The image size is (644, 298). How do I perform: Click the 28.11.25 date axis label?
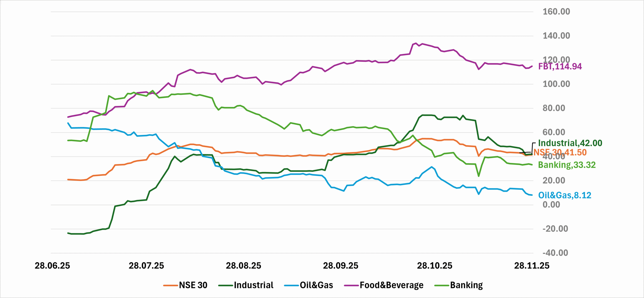532,266
